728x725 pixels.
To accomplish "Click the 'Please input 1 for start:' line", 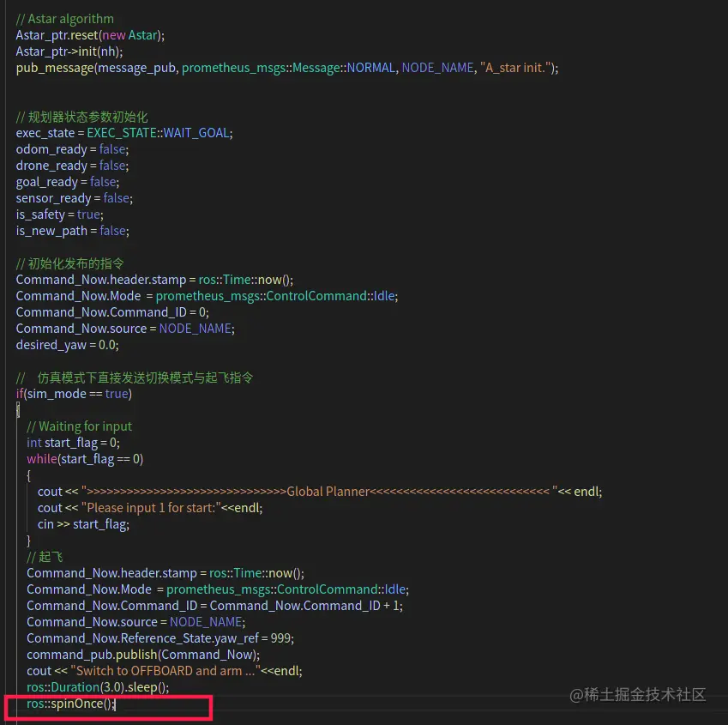I will tap(150, 508).
